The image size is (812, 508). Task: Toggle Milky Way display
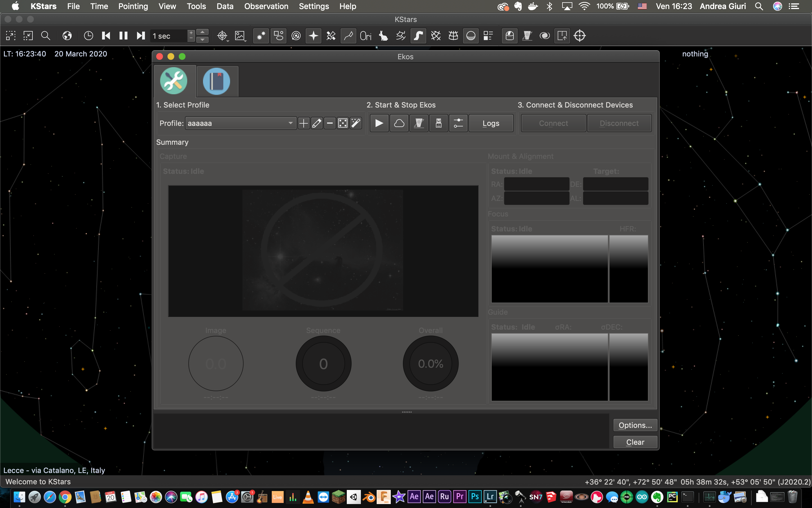tap(418, 36)
